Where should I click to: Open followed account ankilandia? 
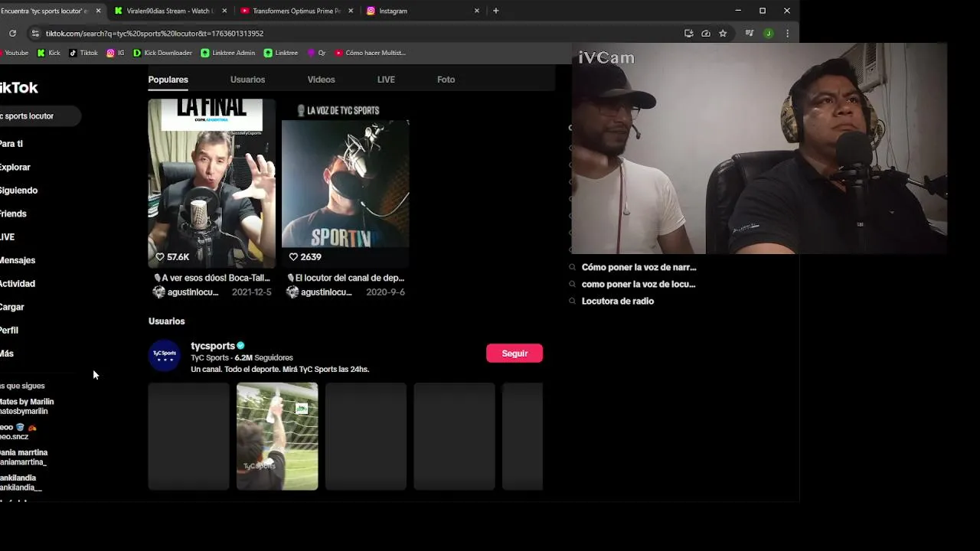coord(21,483)
